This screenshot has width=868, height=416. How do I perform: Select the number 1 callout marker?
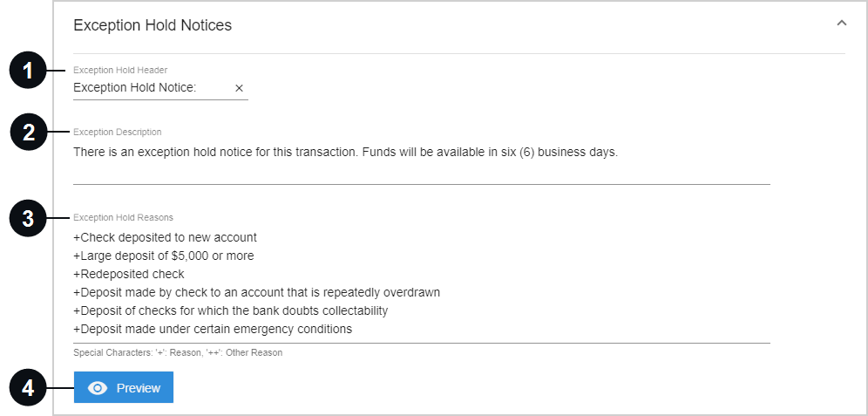click(x=28, y=71)
